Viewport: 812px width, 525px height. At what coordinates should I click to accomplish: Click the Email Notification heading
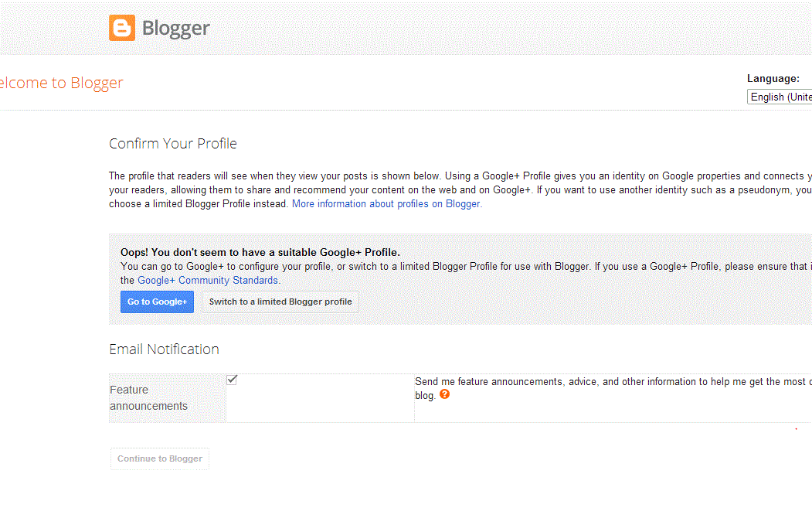[164, 349]
